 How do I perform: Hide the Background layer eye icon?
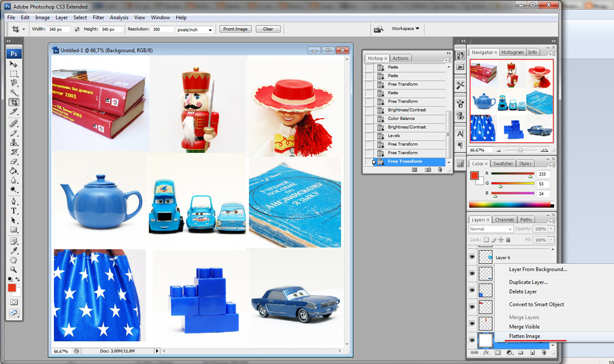coord(472,340)
